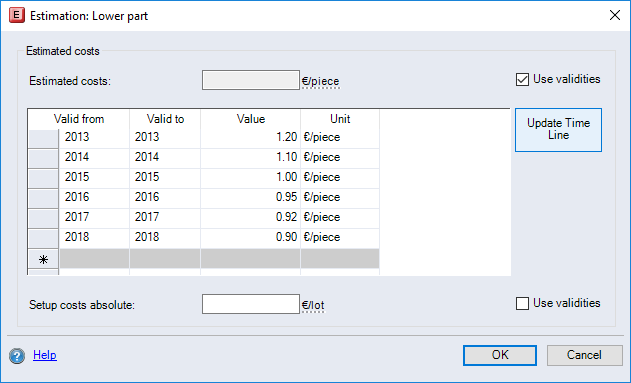The image size is (631, 383).
Task: Click Valid from cell 2015
Action: click(94, 179)
